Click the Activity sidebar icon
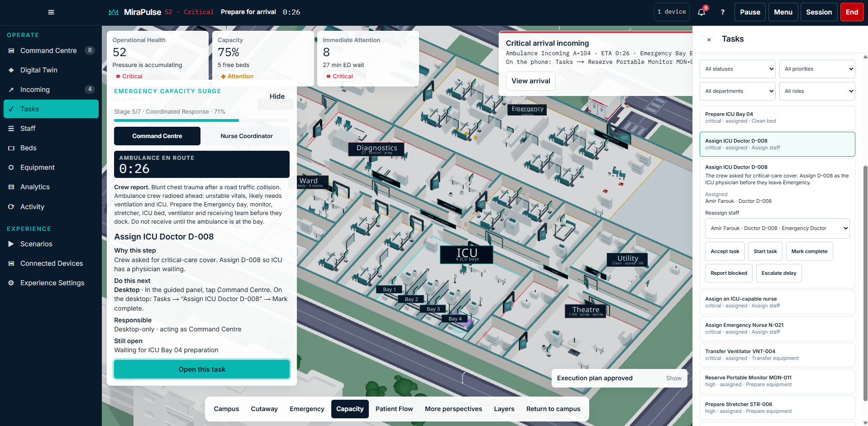The height and width of the screenshot is (426, 868). coord(11,207)
